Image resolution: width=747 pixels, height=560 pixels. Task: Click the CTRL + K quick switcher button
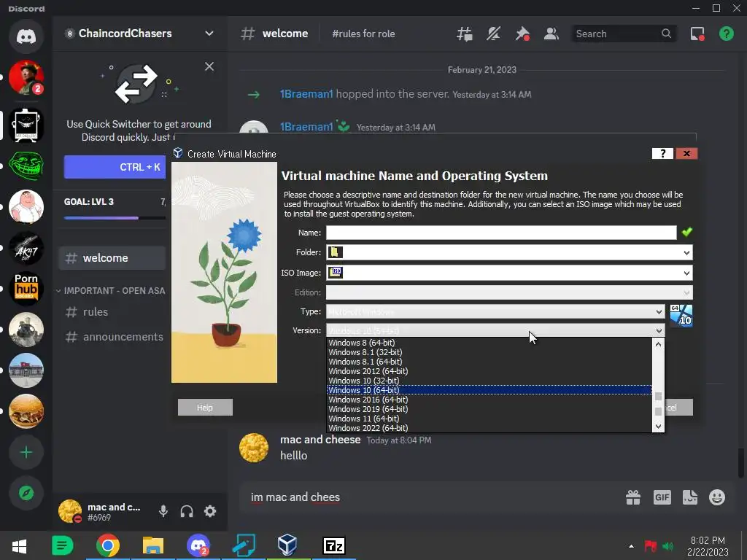coord(115,167)
